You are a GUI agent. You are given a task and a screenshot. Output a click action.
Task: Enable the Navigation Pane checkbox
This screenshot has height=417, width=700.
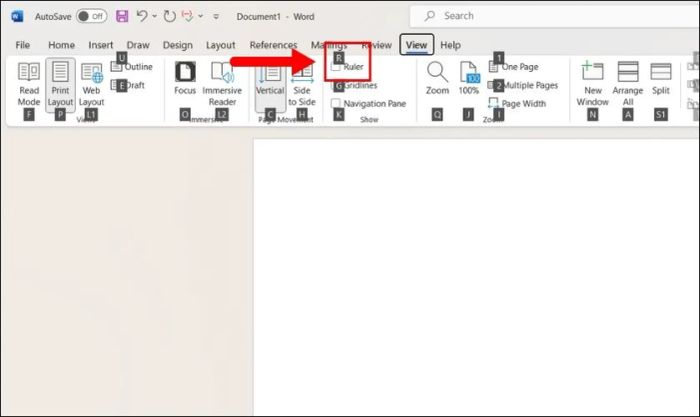(x=336, y=104)
